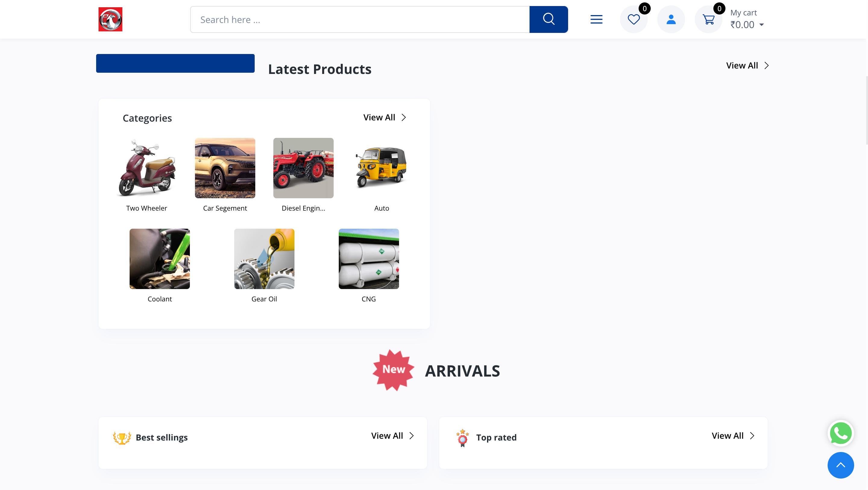The width and height of the screenshot is (868, 490).
Task: Click the user account icon
Action: tap(671, 19)
